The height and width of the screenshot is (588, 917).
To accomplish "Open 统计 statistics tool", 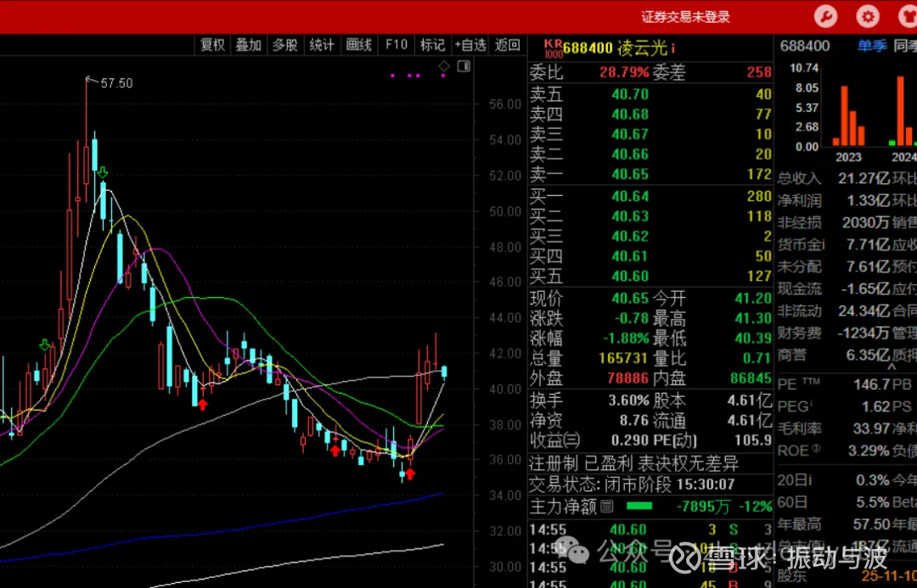I will click(322, 45).
